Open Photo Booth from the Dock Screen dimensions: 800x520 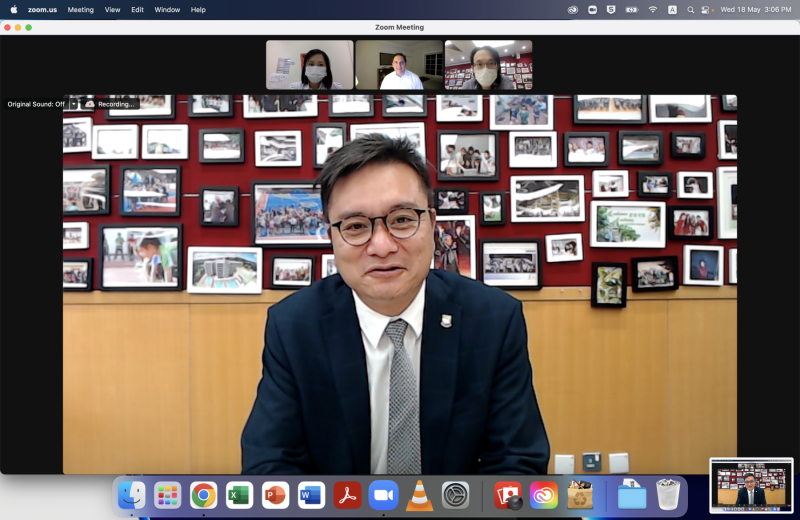(x=508, y=495)
